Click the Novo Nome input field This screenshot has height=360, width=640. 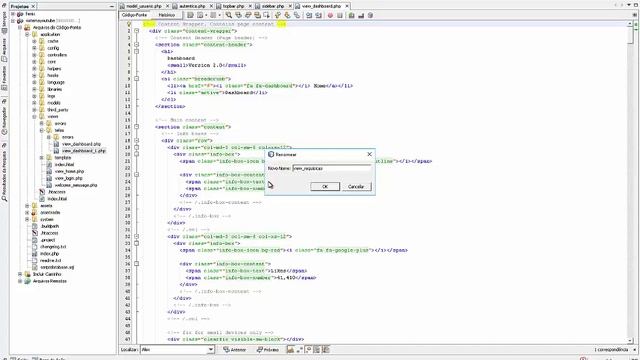coord(332,168)
